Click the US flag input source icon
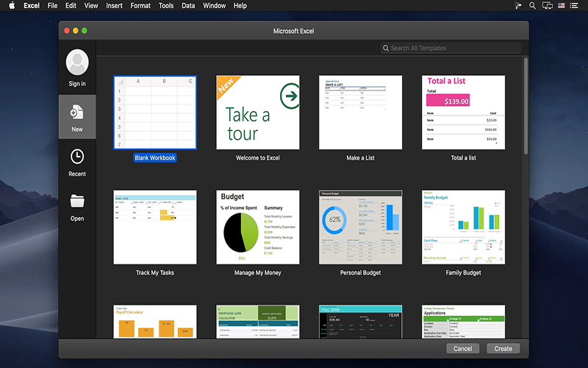Image resolution: width=588 pixels, height=368 pixels. click(x=562, y=5)
